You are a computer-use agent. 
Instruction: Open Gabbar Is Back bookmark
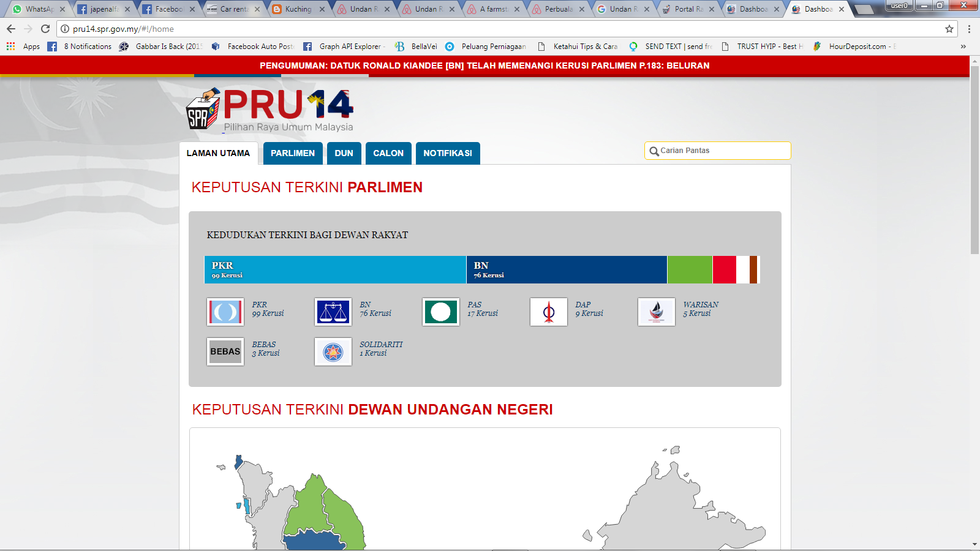pyautogui.click(x=160, y=47)
